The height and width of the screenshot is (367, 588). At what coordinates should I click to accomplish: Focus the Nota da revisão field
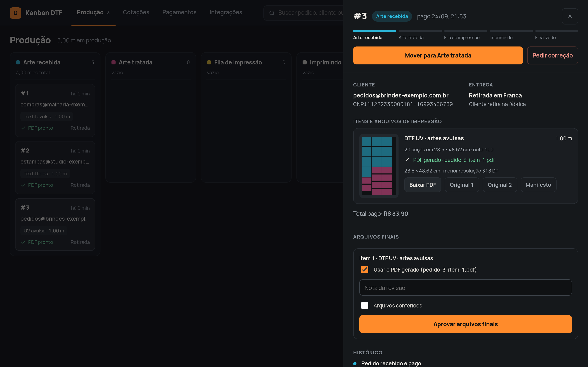465,288
